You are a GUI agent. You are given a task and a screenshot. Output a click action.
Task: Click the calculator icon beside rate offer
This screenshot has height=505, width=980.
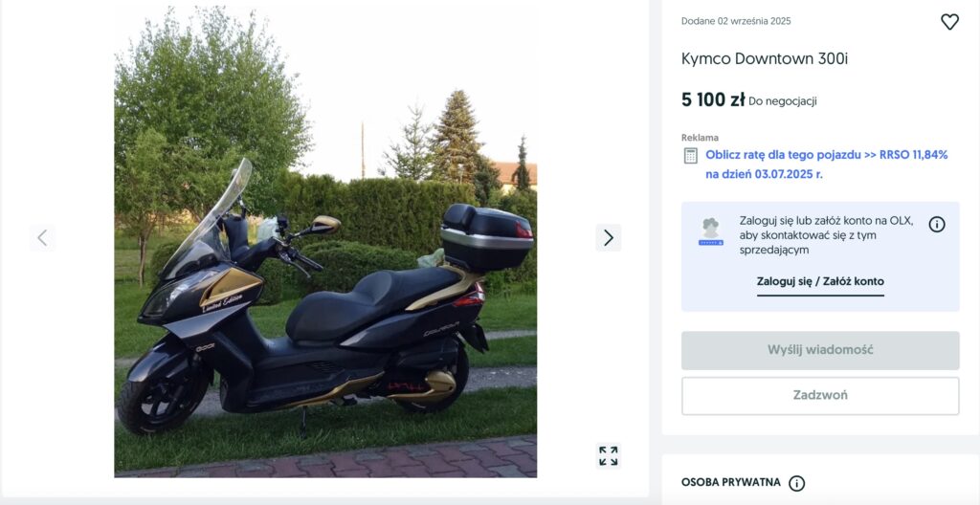690,156
